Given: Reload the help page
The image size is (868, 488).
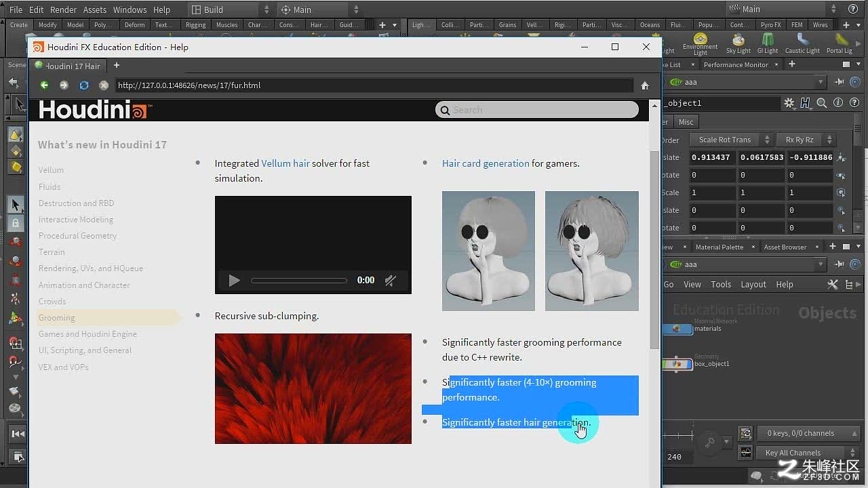Looking at the screenshot, I should [84, 85].
